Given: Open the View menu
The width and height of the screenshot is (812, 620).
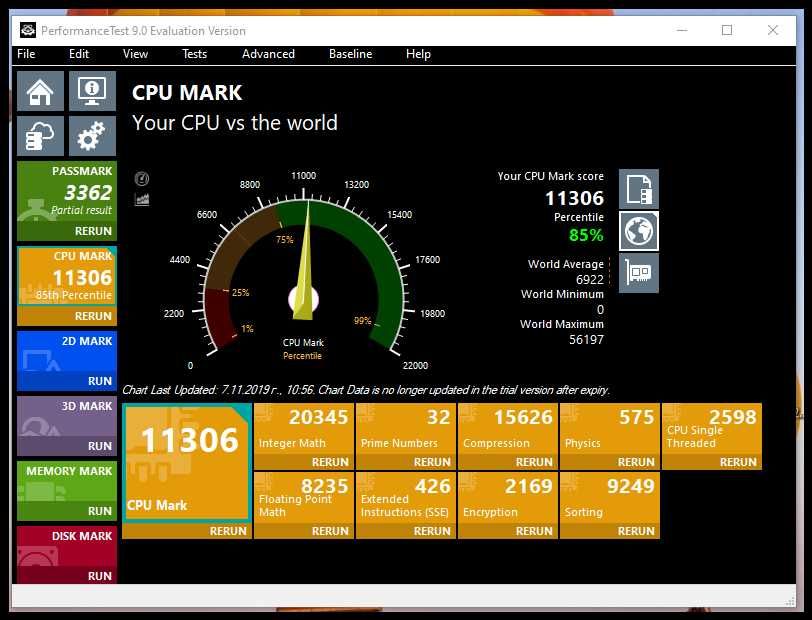Looking at the screenshot, I should [135, 54].
